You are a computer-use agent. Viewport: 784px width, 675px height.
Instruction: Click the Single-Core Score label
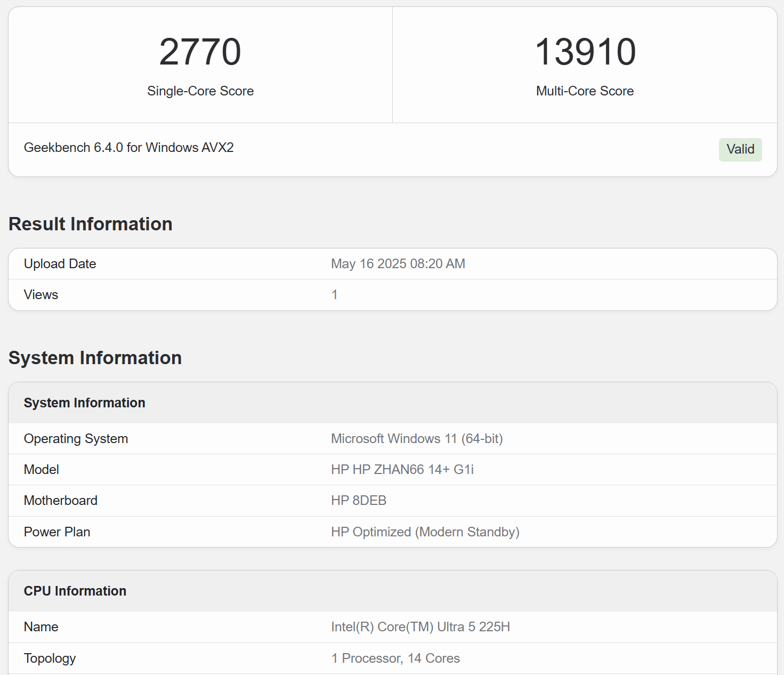[200, 91]
